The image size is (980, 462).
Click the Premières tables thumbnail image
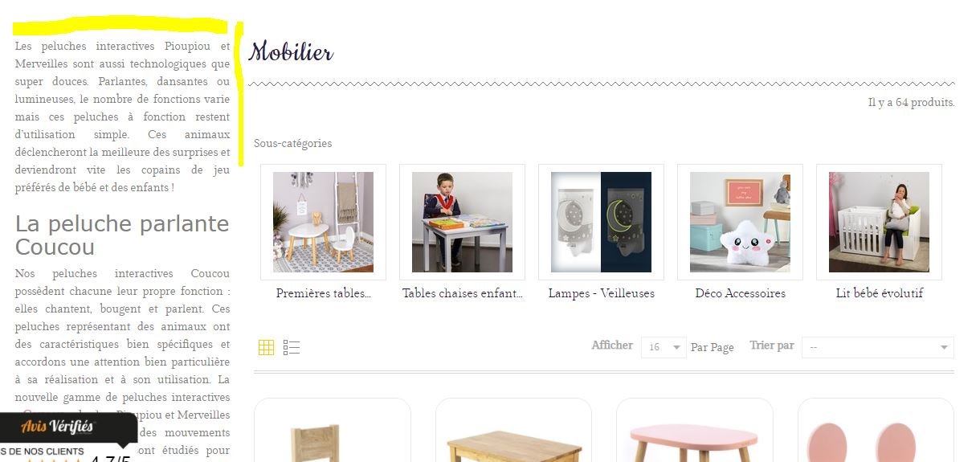point(323,222)
